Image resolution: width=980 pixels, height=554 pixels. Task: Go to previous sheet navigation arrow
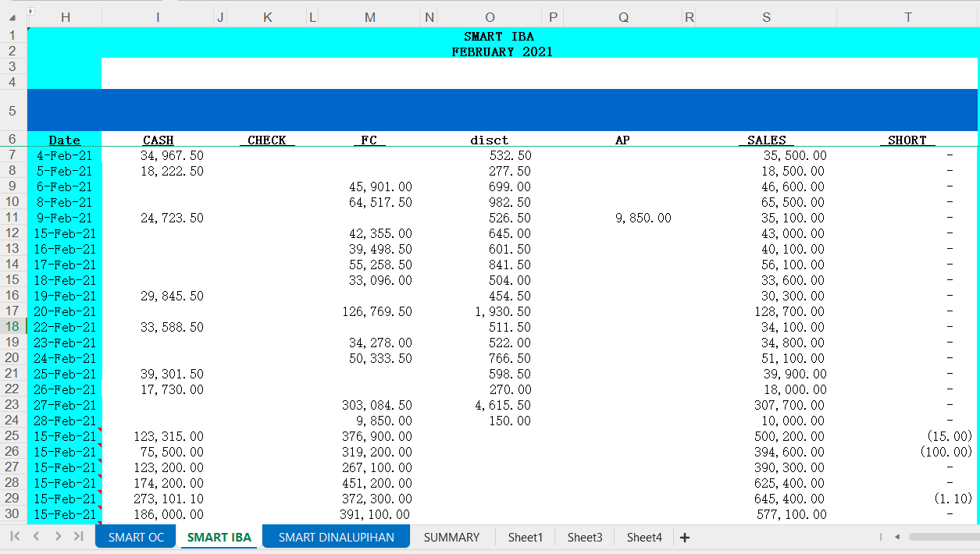(36, 536)
